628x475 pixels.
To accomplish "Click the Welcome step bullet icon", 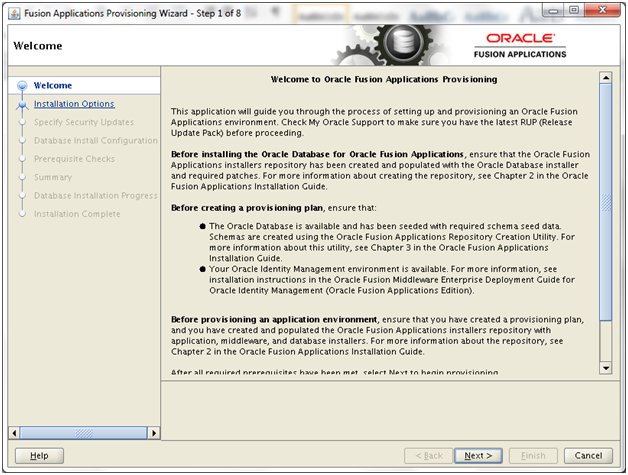I will click(x=22, y=86).
